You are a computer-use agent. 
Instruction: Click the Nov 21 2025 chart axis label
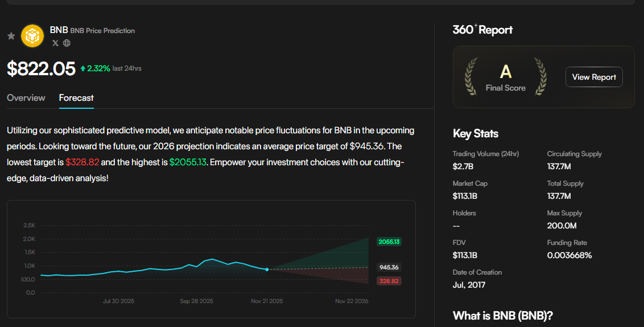(x=267, y=301)
